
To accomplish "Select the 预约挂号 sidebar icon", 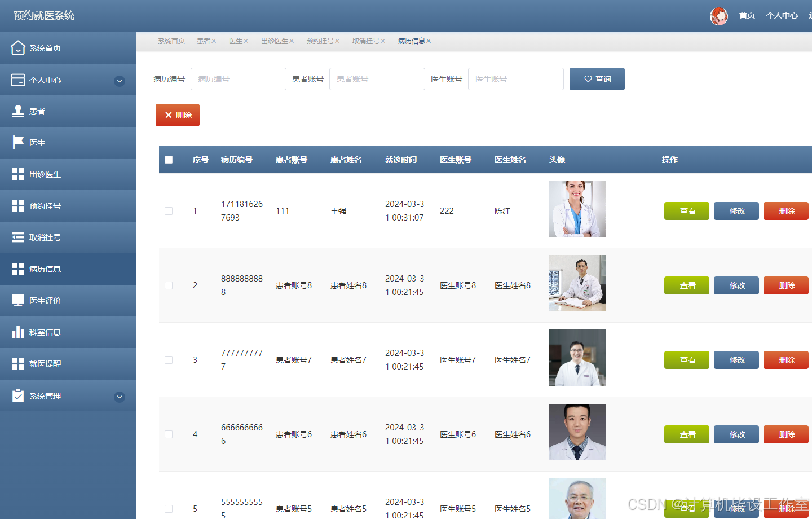I will click(x=17, y=205).
